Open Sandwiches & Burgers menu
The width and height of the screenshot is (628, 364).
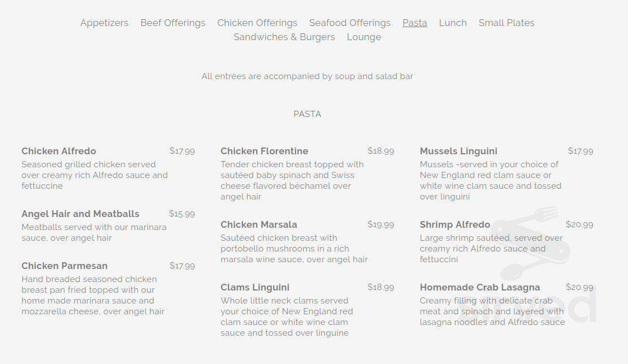click(284, 37)
